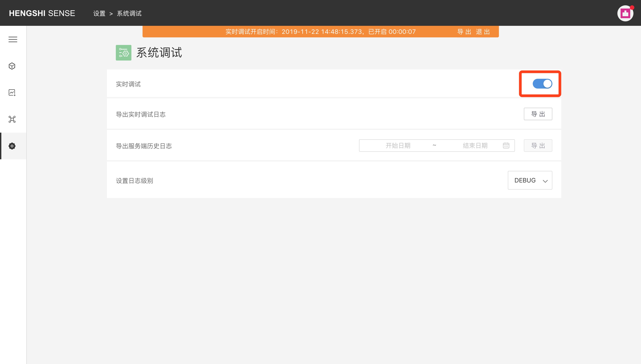Open the user avatar menu
Image resolution: width=641 pixels, height=364 pixels.
click(625, 13)
